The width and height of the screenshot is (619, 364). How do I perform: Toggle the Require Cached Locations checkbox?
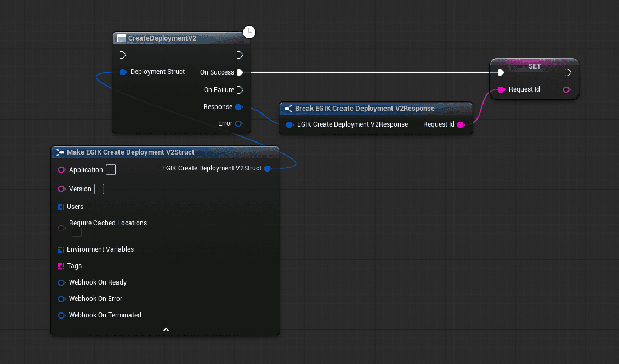[x=76, y=231]
